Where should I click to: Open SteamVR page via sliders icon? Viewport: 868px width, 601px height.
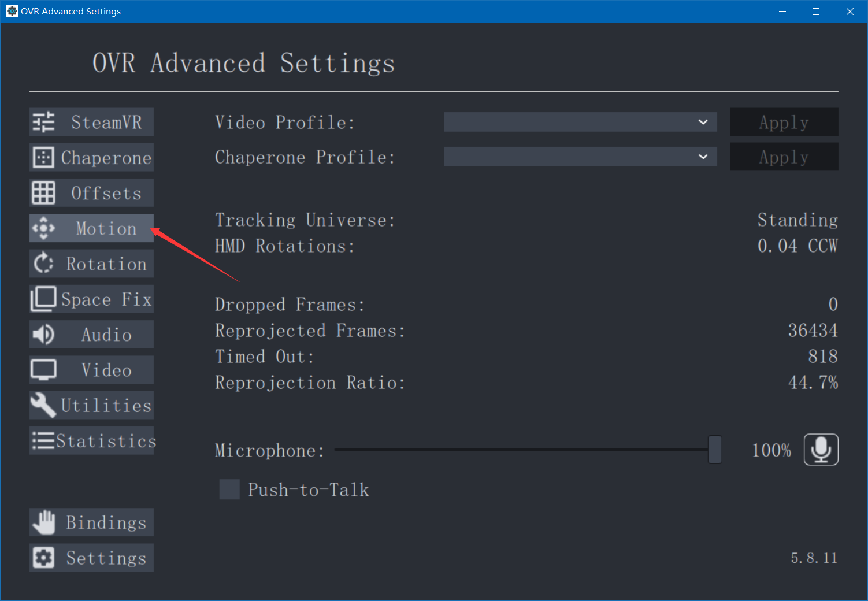tap(43, 122)
